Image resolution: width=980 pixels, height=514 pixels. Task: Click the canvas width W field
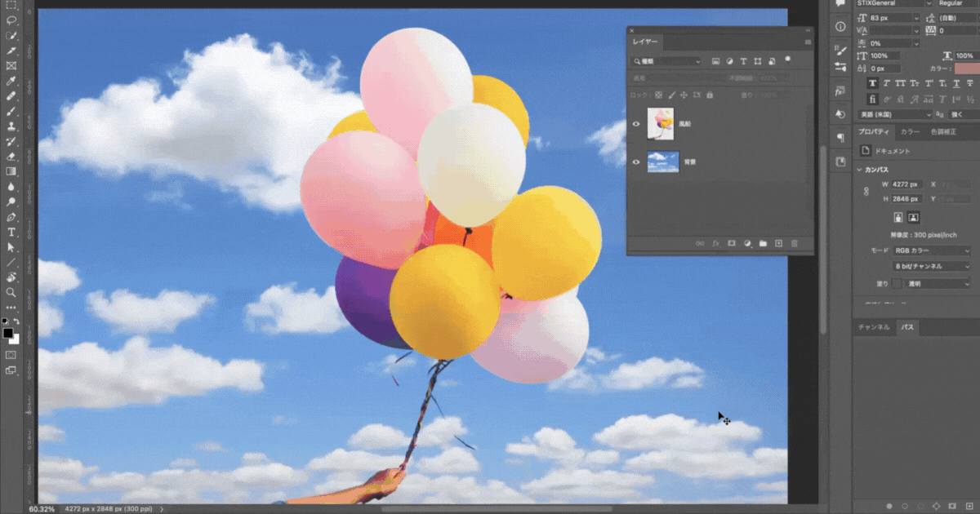[905, 184]
